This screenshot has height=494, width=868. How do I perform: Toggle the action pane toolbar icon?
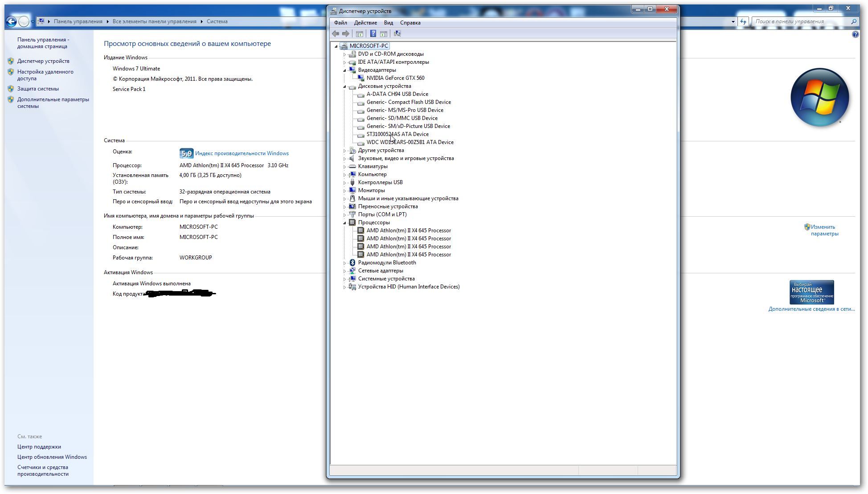[x=384, y=33]
